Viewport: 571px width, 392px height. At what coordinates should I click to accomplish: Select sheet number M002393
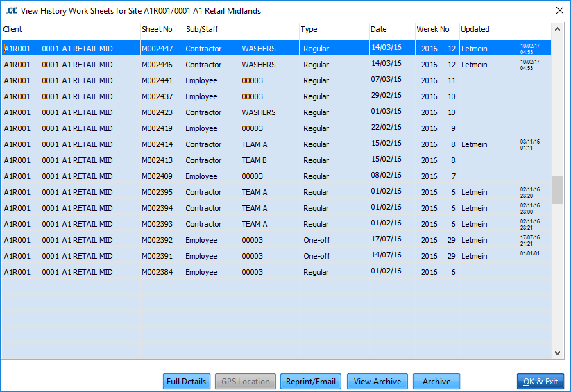click(157, 224)
